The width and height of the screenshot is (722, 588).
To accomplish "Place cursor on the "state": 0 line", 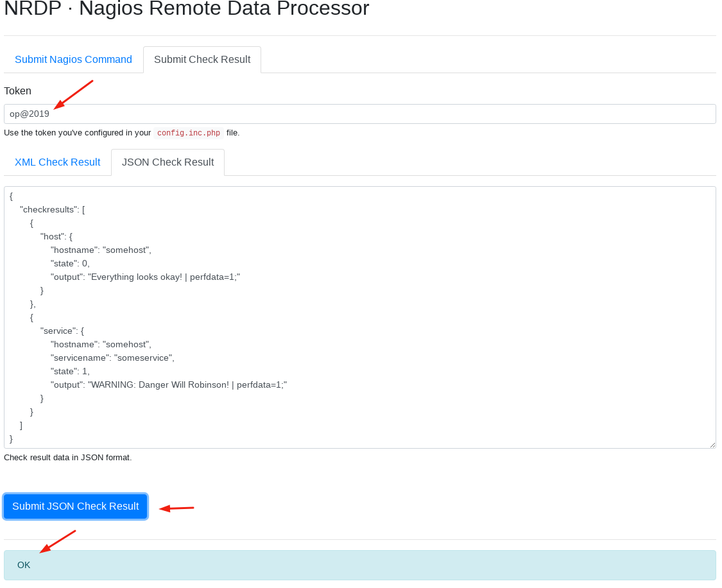I will [70, 263].
